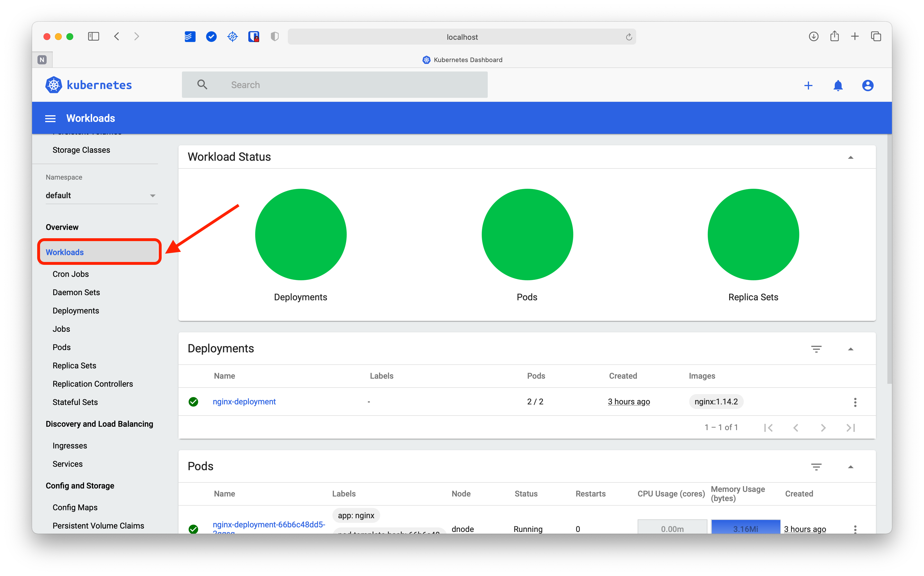Open Replication Controllers in the sidebar

(x=93, y=384)
